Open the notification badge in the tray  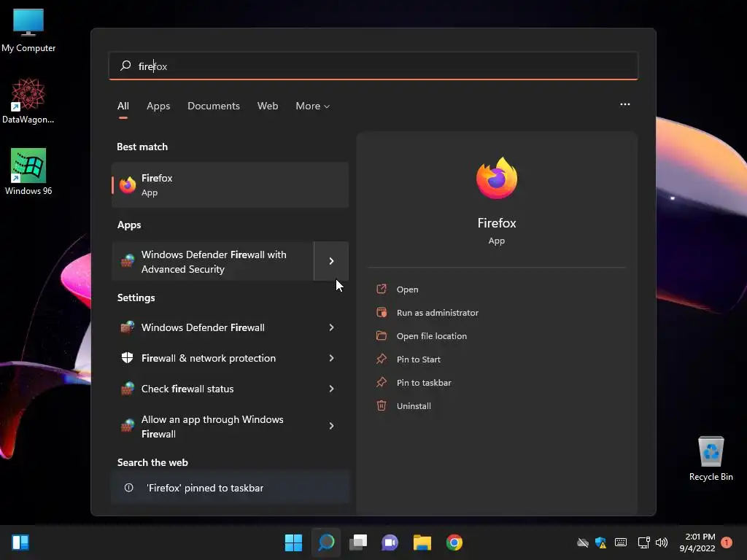pos(727,542)
